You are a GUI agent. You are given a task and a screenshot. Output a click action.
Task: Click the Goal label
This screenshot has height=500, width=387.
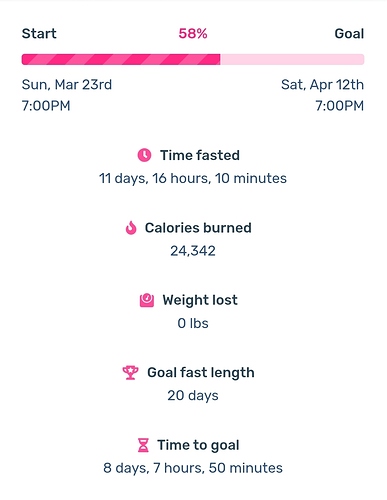[349, 34]
